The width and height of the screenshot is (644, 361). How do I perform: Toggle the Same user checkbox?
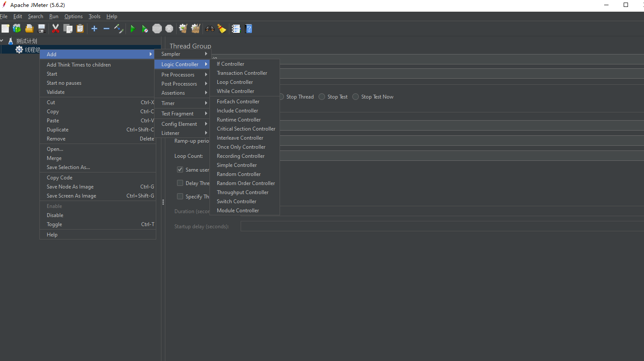(x=180, y=169)
